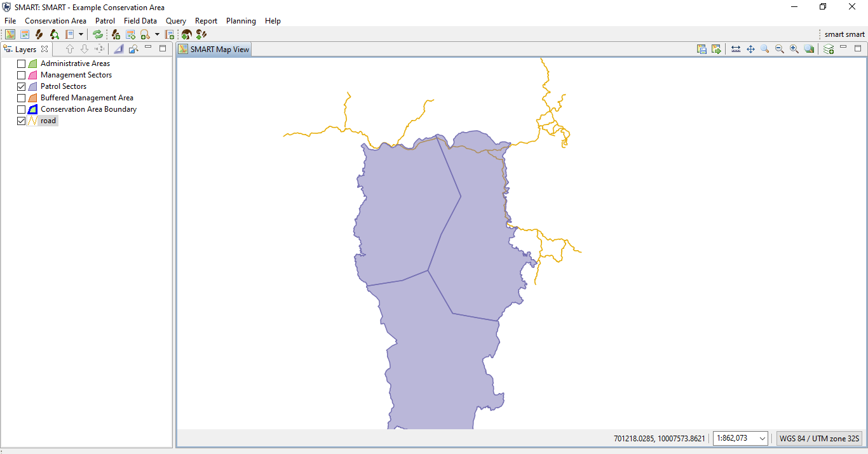The image size is (868, 454).
Task: Switch to the SMART Map View tab
Action: (214, 50)
